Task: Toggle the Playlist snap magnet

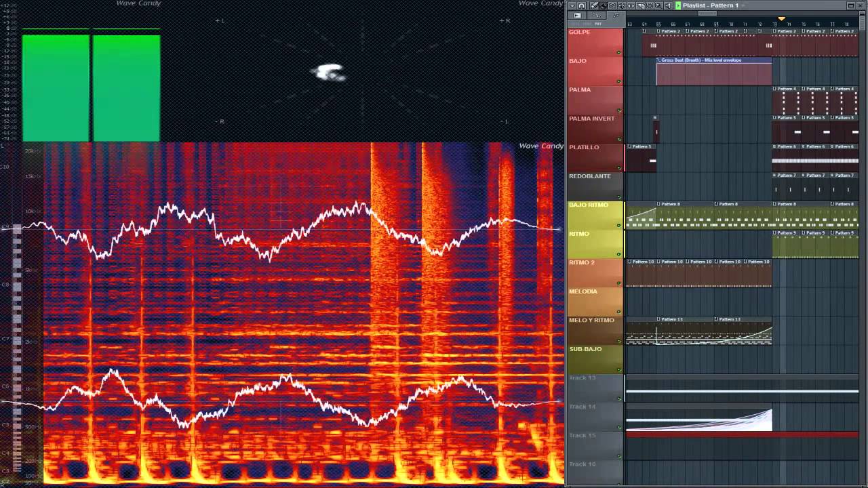Action: coord(582,5)
